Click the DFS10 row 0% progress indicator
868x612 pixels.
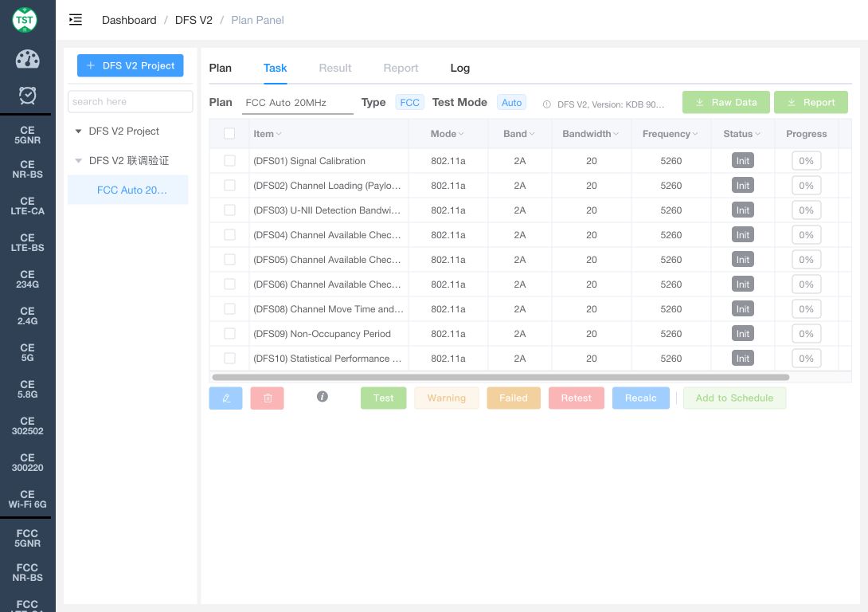(x=806, y=359)
